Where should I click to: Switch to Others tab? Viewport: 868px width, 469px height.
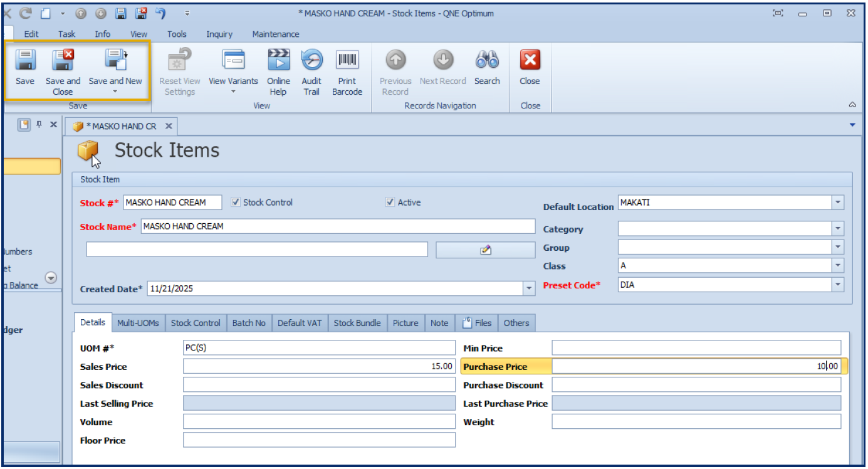tap(516, 323)
